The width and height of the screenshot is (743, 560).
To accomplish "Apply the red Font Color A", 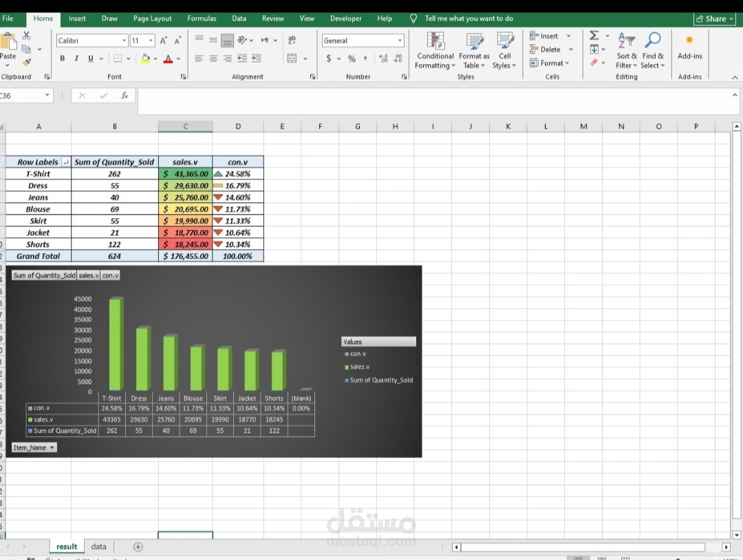I will coord(168,58).
